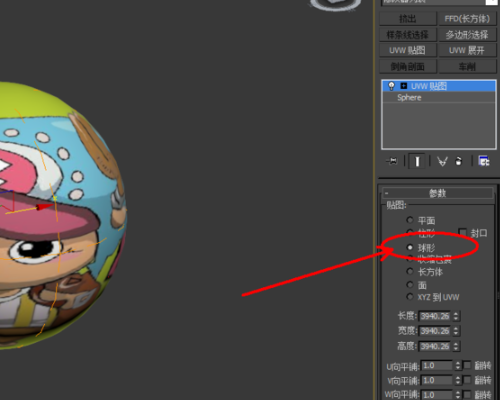Enable the U向平铺 翻转 checkbox

tap(467, 365)
